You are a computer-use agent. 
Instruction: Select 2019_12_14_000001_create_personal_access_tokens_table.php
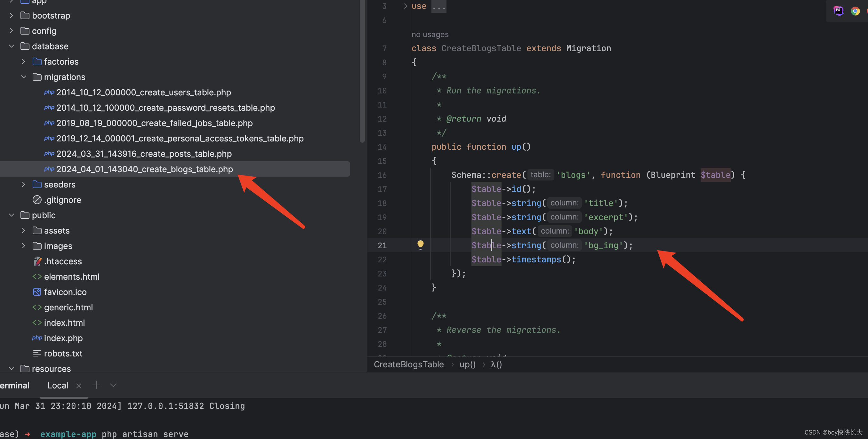pyautogui.click(x=180, y=138)
